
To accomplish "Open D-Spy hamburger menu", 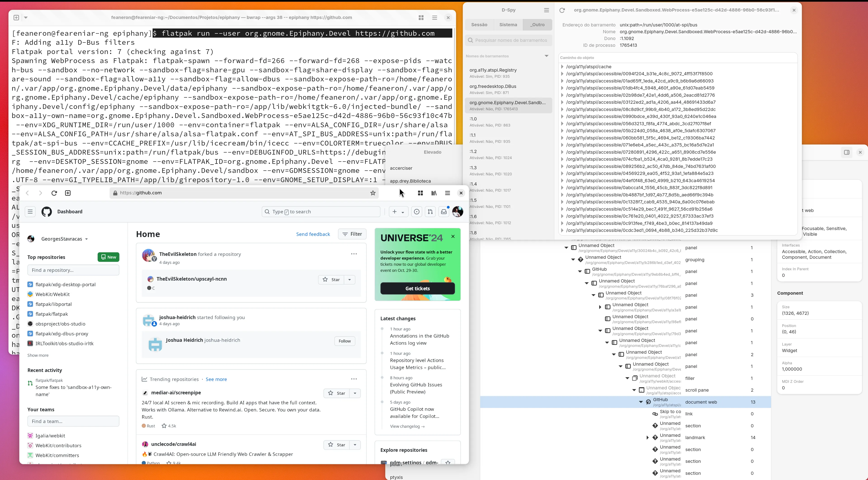I will pyautogui.click(x=546, y=10).
